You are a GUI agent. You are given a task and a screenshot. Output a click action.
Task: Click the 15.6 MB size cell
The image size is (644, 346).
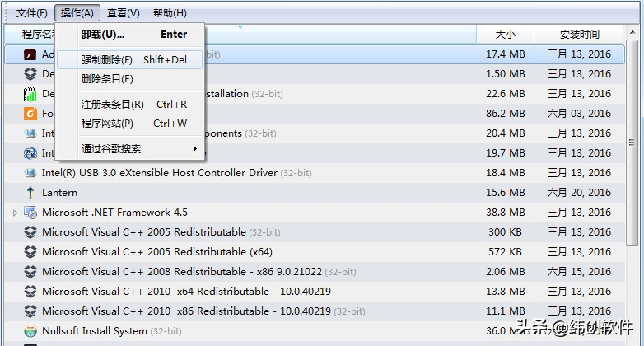coord(505,193)
